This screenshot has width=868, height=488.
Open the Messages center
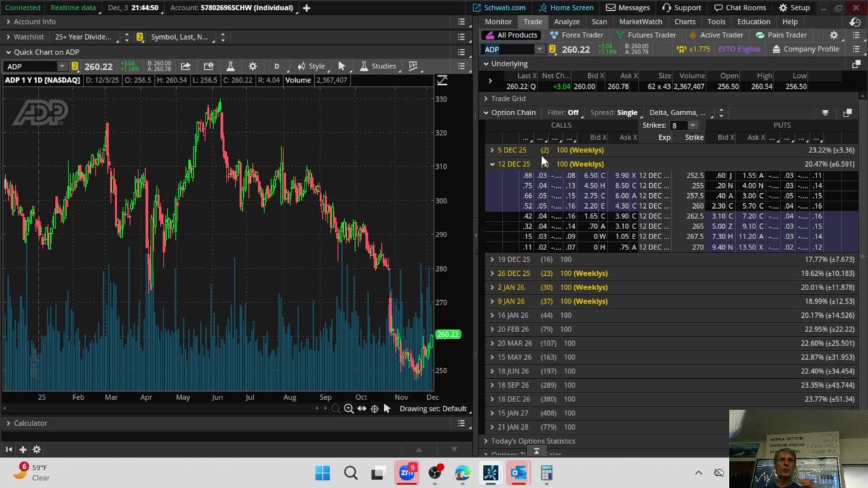(x=628, y=7)
